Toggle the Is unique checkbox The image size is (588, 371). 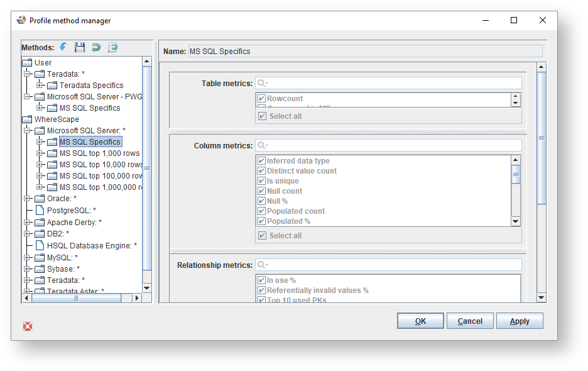coord(262,181)
